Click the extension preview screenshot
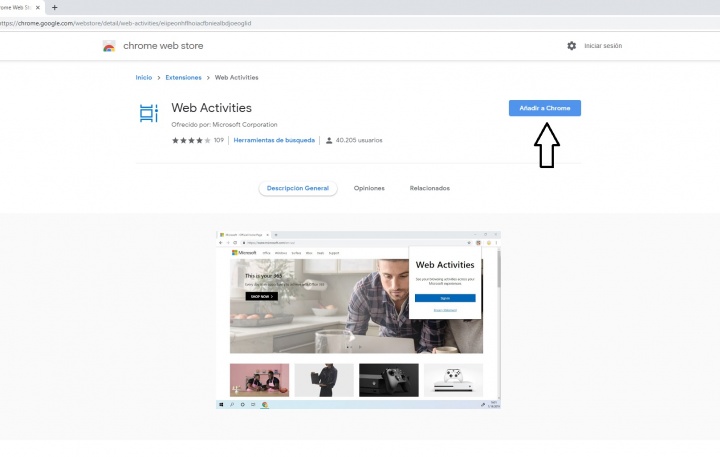 [358, 320]
